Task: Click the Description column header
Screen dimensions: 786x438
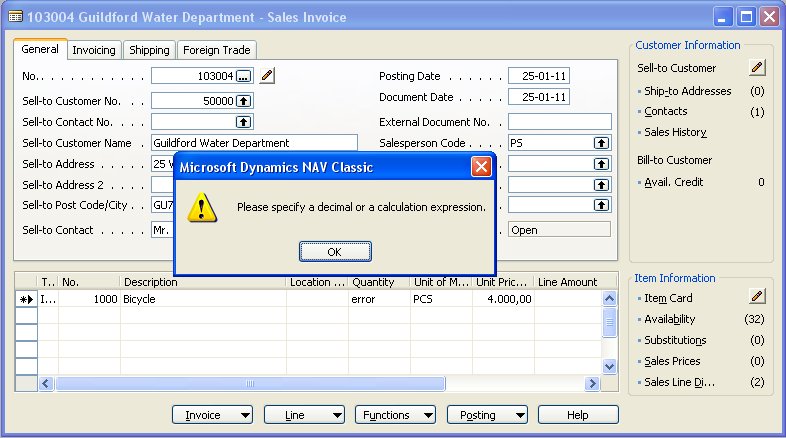Action: (203, 282)
